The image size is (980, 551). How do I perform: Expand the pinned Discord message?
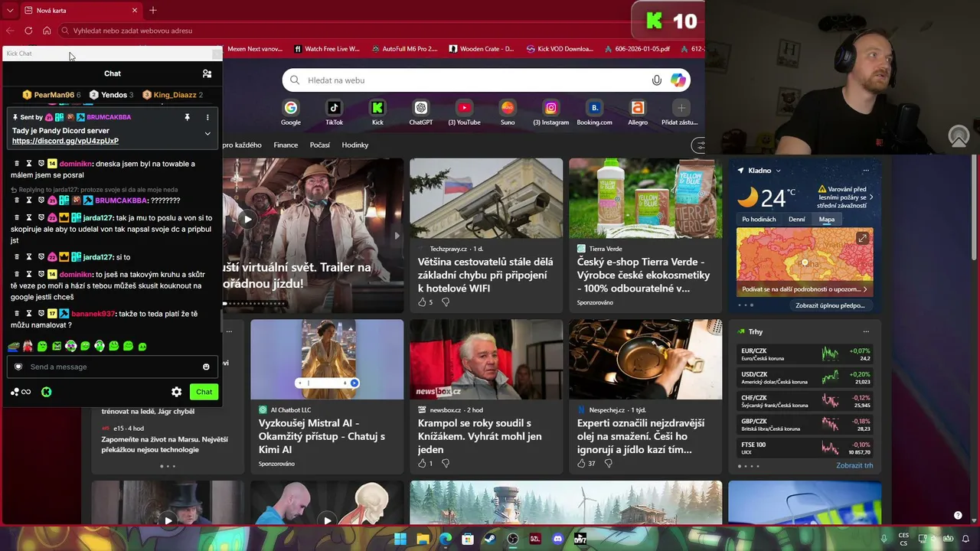pyautogui.click(x=207, y=133)
